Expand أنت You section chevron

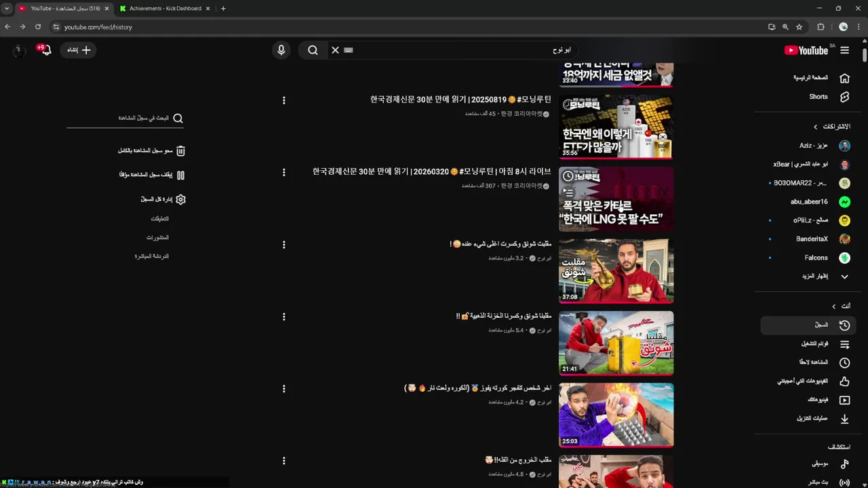[834, 306]
